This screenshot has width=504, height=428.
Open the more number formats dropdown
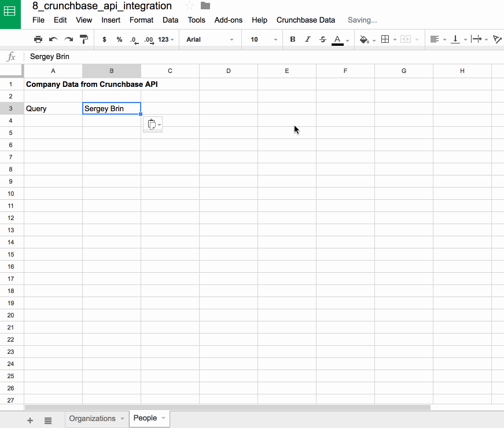pos(166,39)
